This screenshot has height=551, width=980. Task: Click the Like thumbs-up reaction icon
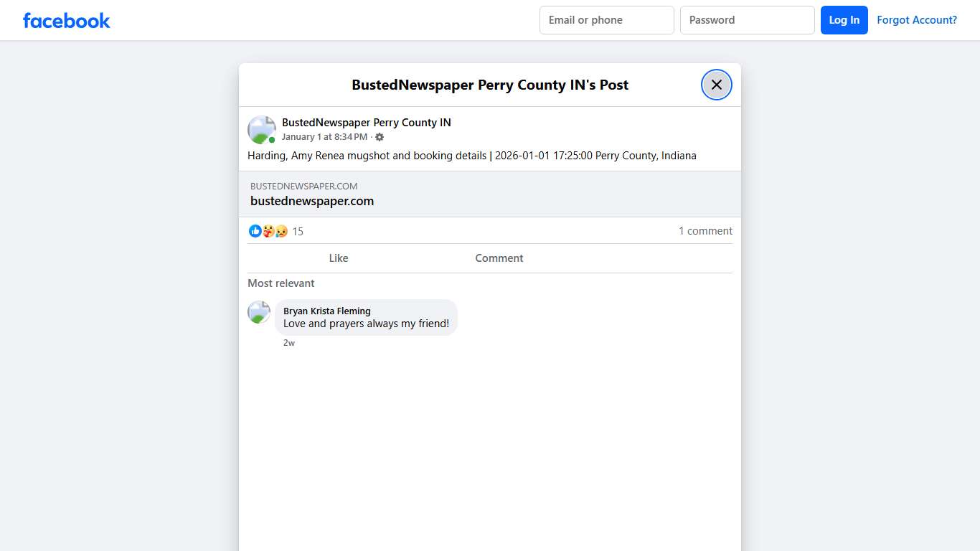point(255,231)
